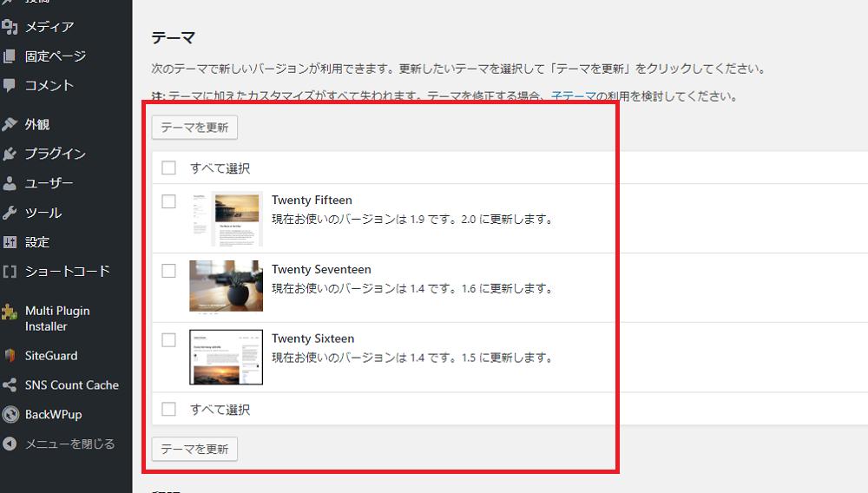Open the 設定 menu item
This screenshot has width=868, height=493.
coord(37,242)
